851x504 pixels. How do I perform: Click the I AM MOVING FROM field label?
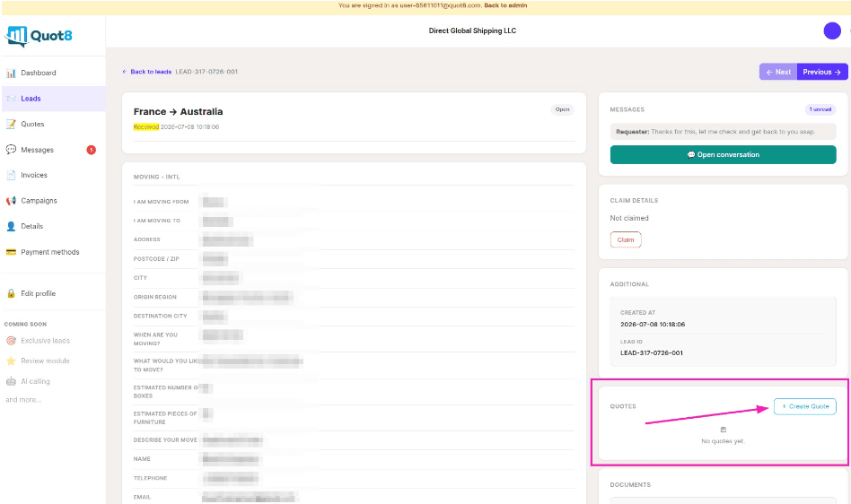(x=162, y=202)
